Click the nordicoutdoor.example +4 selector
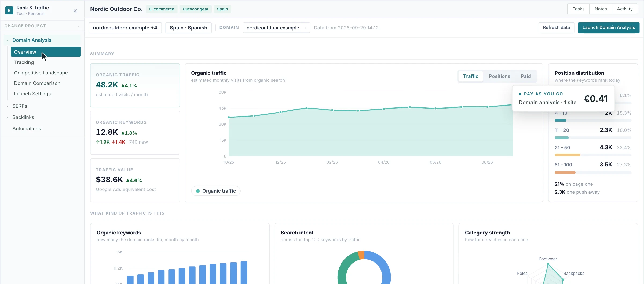 (125, 28)
